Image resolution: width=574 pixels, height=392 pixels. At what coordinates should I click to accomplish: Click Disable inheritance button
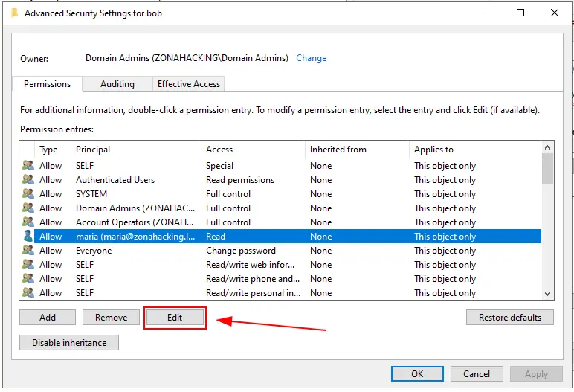click(x=69, y=343)
